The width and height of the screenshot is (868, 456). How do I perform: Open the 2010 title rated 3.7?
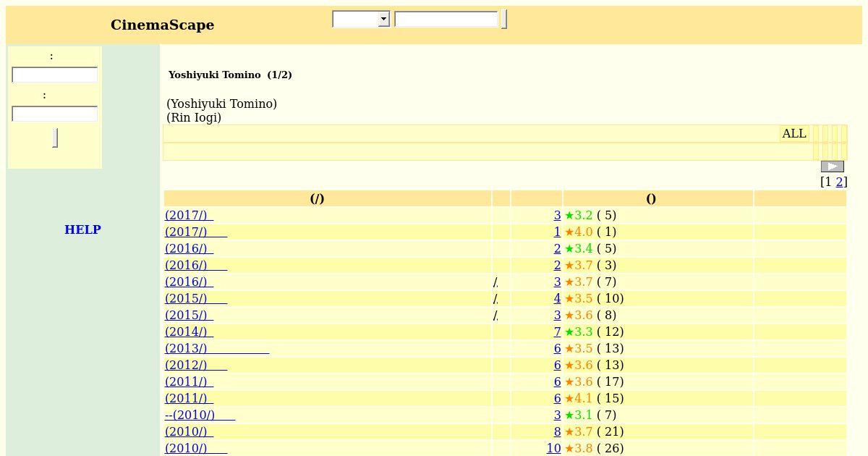point(189,431)
